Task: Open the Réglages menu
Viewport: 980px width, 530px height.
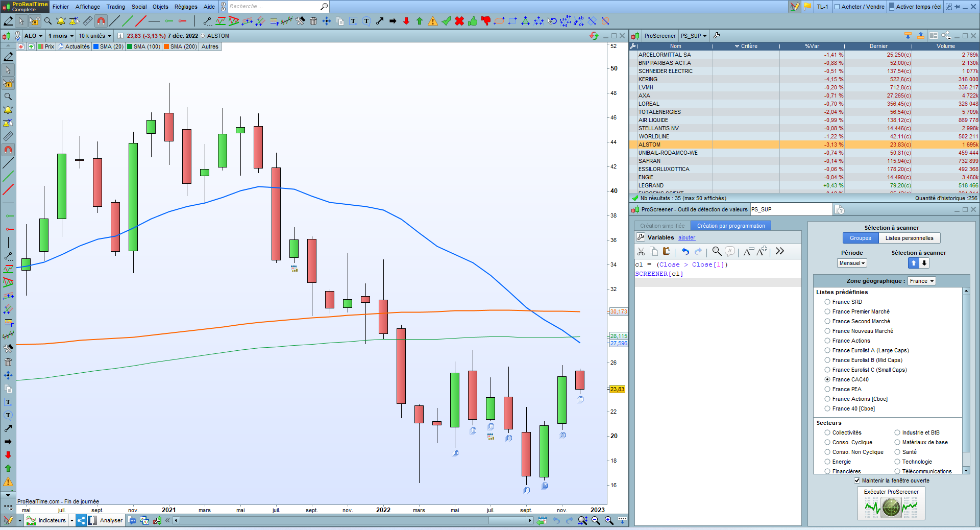Action: tap(186, 7)
